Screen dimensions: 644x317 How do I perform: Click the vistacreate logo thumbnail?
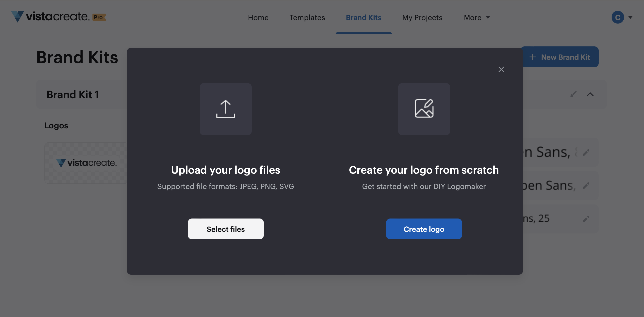tap(86, 163)
